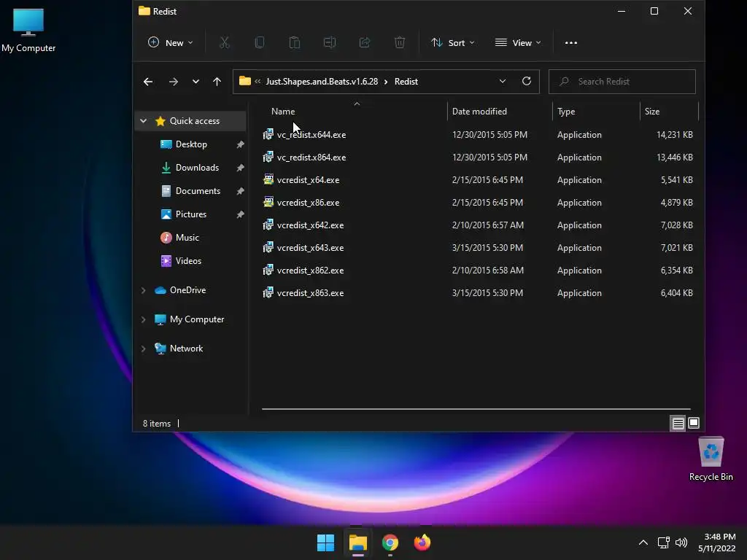
Task: Open network status in system tray
Action: pos(663,542)
